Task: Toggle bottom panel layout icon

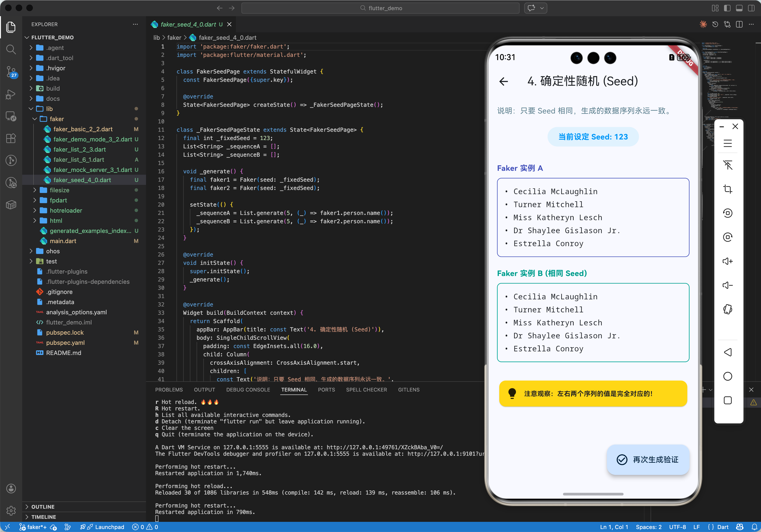Action: tap(739, 8)
